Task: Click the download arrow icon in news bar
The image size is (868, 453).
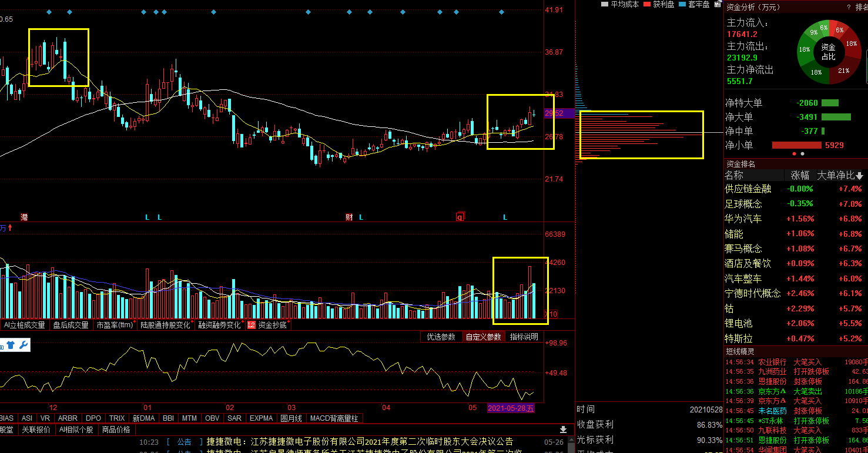Action: tap(563, 430)
